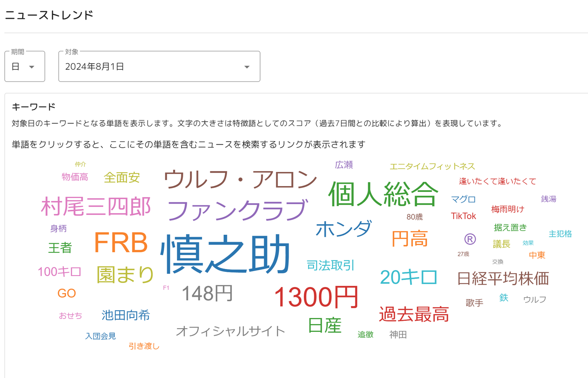Viewport: 588px width, 378px height.
Task: Choose the keyword 司法取引
Action: (330, 265)
